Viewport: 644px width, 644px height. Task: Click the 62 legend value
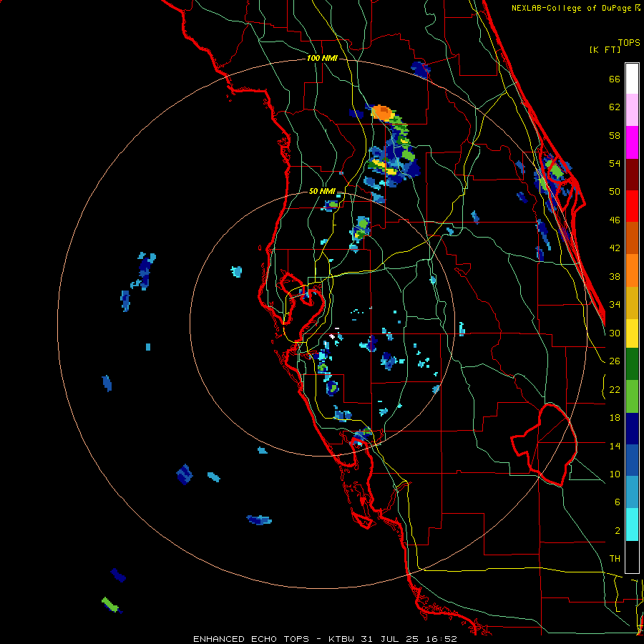point(615,107)
